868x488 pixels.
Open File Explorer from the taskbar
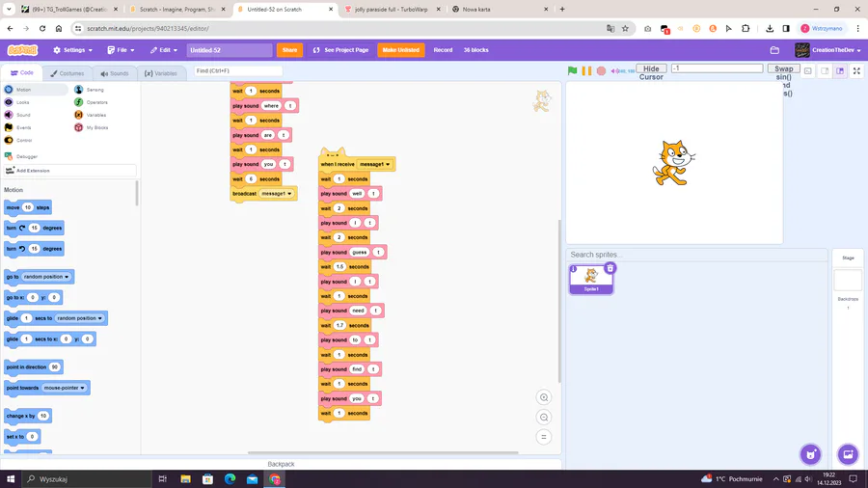coord(185,479)
